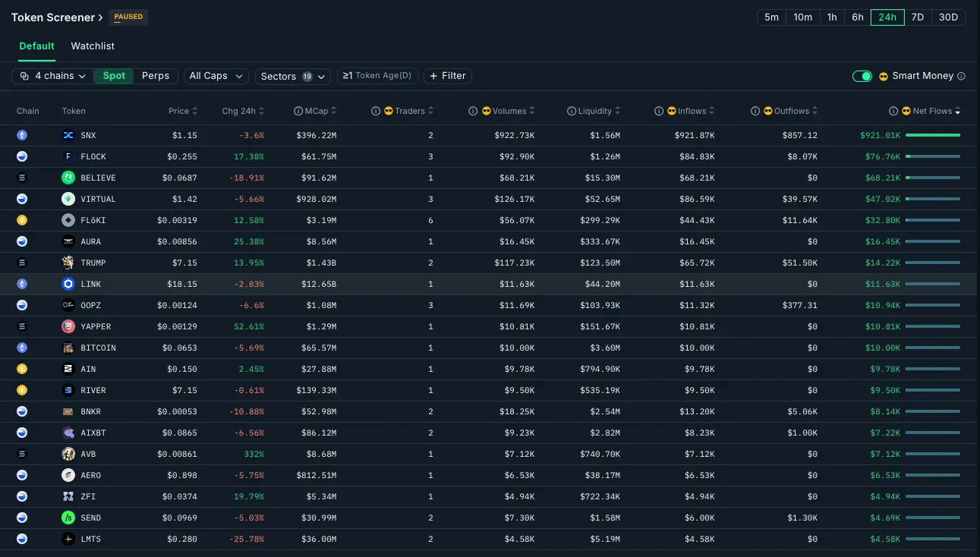This screenshot has width=980, height=557.
Task: Switch market type to Spot
Action: tap(114, 76)
